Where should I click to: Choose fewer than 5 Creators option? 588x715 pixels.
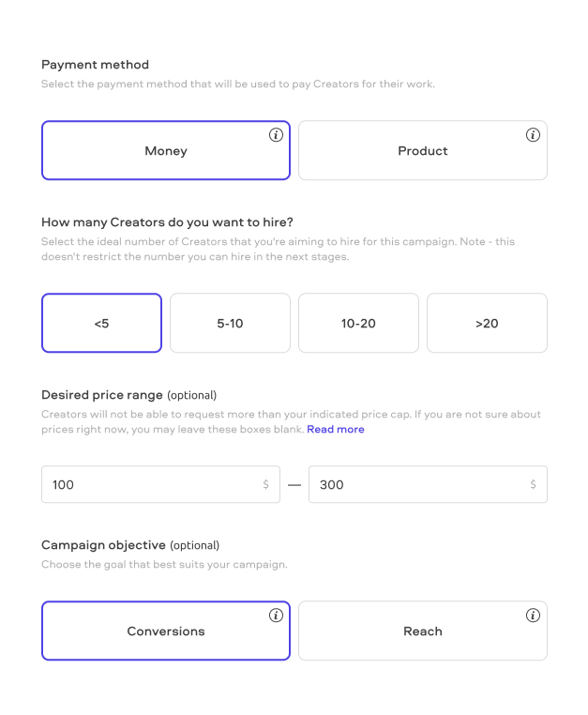tap(101, 323)
